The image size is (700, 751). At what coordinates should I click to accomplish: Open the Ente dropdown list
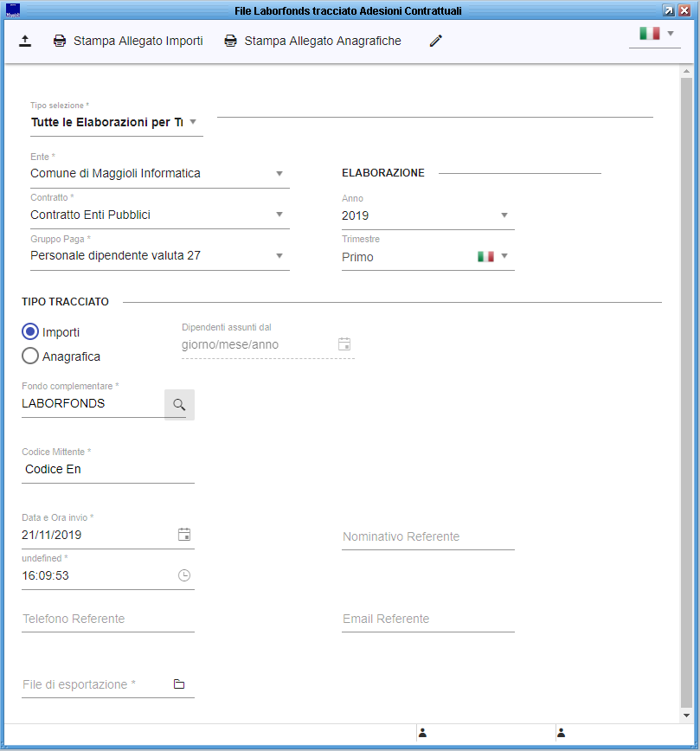pos(279,174)
